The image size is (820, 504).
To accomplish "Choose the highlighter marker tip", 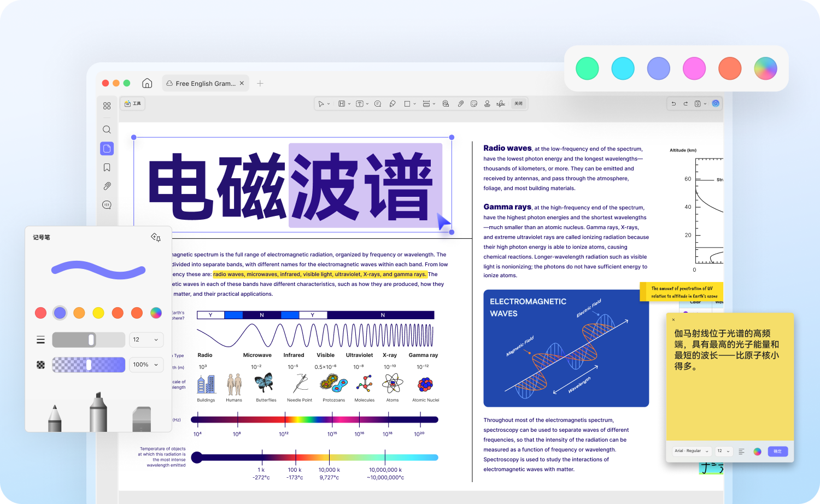I will pyautogui.click(x=98, y=412).
